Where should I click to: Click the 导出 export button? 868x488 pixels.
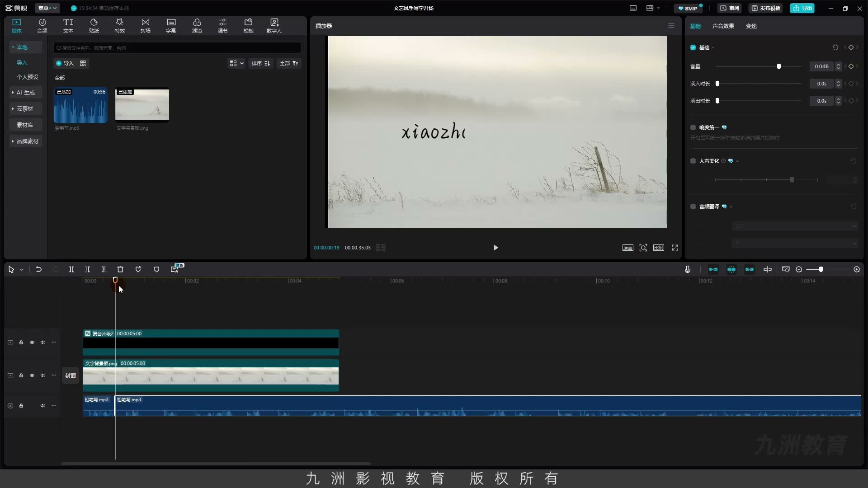coord(802,8)
